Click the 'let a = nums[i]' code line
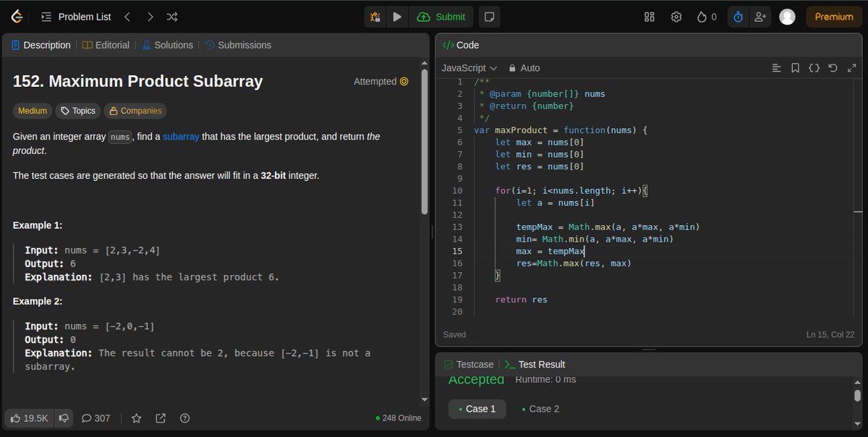 click(x=555, y=203)
